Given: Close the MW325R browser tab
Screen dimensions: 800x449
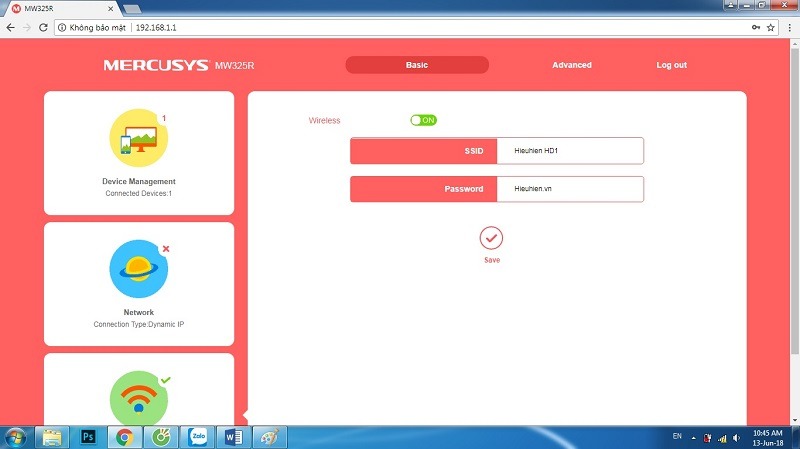Looking at the screenshot, I should pos(111,9).
